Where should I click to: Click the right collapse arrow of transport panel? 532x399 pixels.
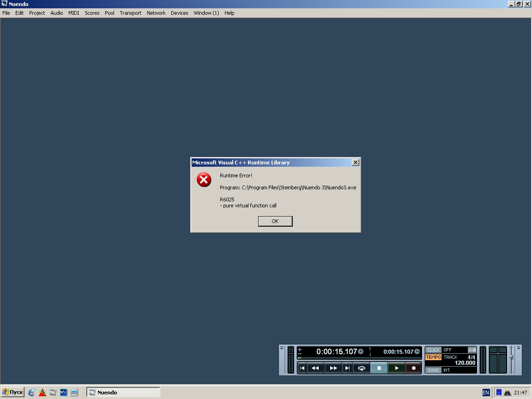pyautogui.click(x=519, y=348)
